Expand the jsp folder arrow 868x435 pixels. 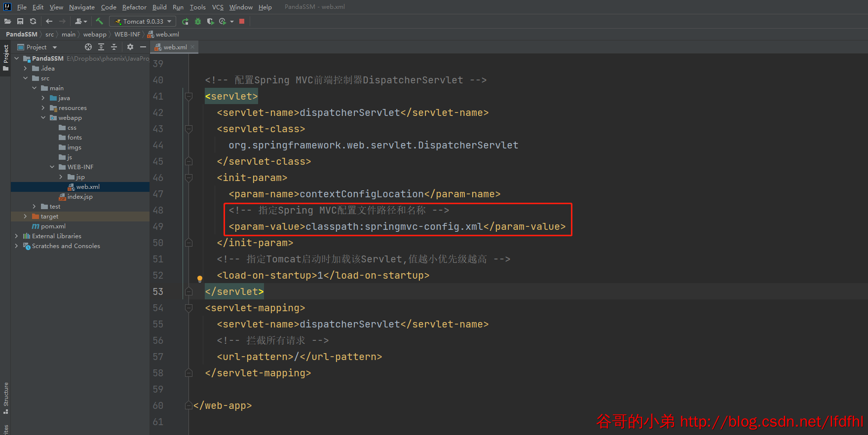61,177
